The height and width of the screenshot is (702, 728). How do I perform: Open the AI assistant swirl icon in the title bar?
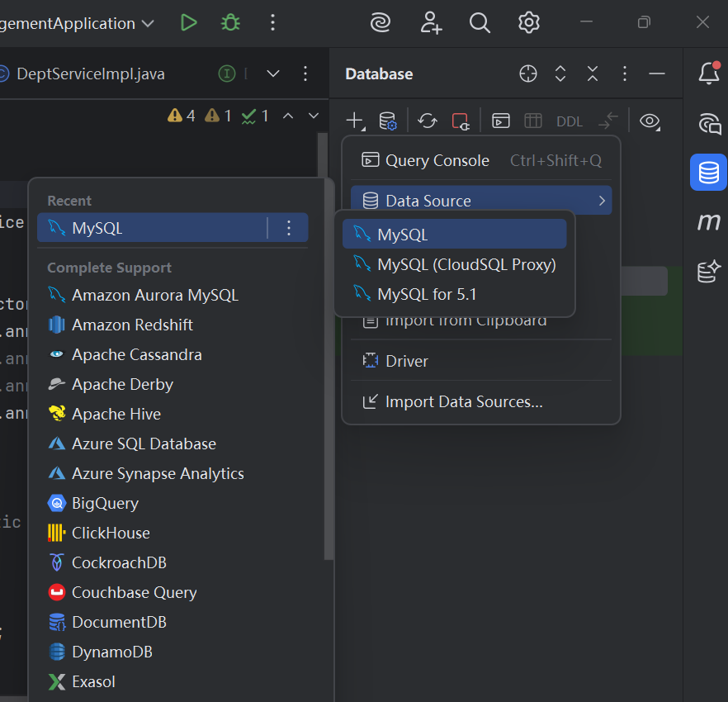pos(381,22)
